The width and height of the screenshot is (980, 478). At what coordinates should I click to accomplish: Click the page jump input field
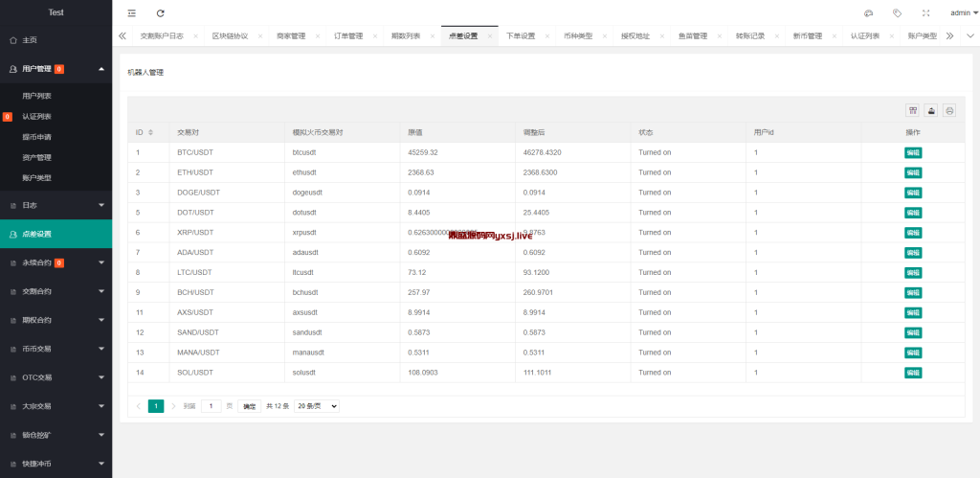(x=212, y=406)
